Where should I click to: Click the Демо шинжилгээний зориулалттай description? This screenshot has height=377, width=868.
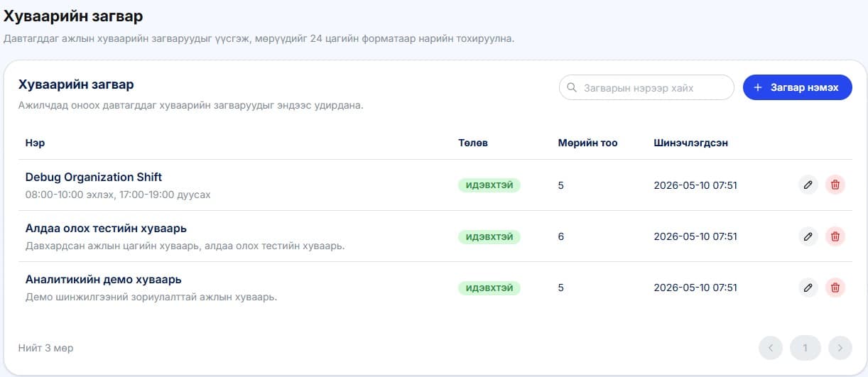[151, 297]
